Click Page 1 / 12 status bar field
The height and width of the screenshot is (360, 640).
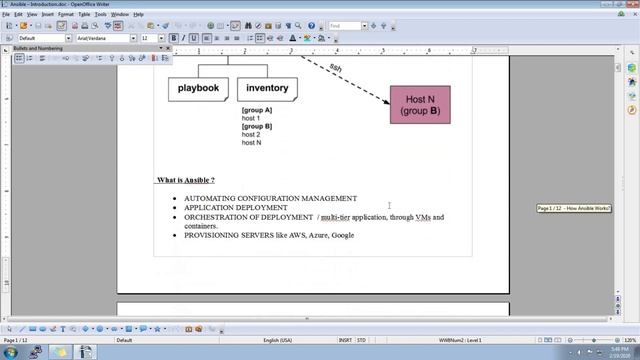click(x=16, y=340)
